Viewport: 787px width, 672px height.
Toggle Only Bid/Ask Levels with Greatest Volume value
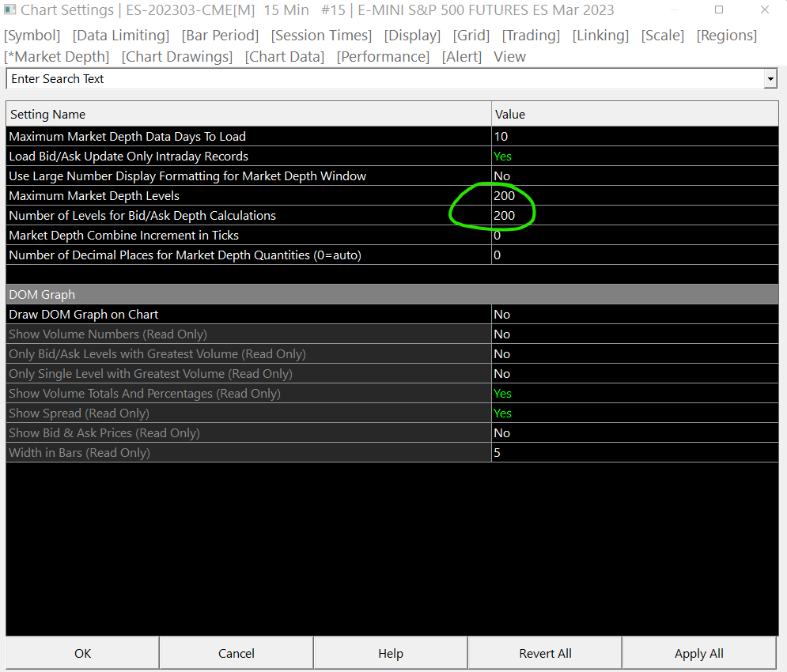click(x=635, y=354)
